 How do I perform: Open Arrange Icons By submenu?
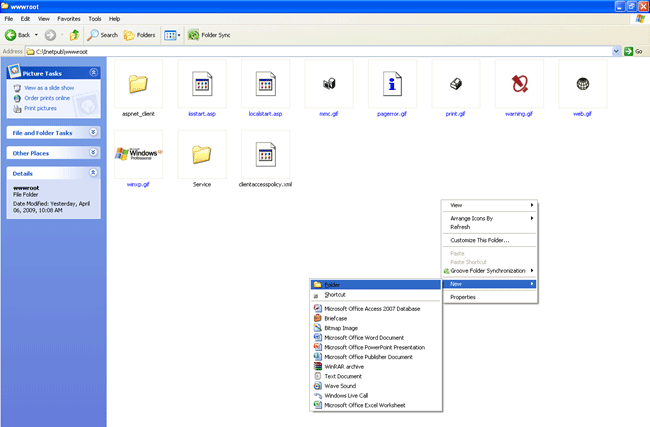490,218
